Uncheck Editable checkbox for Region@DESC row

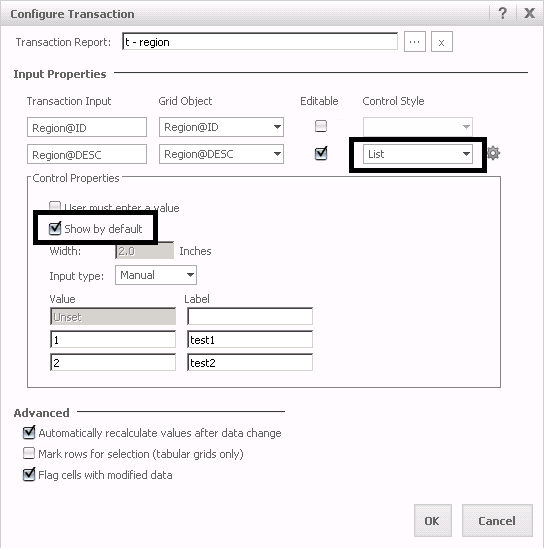coord(321,153)
